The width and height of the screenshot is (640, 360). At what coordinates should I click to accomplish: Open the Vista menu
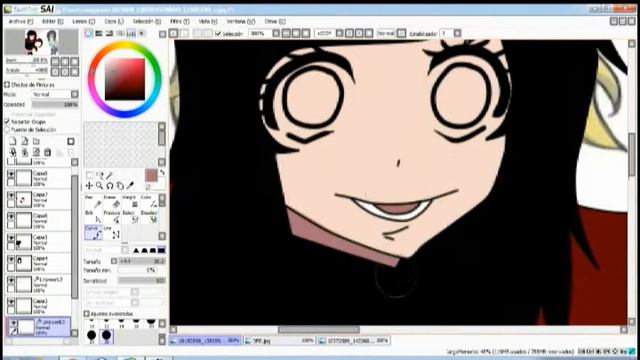(x=208, y=21)
